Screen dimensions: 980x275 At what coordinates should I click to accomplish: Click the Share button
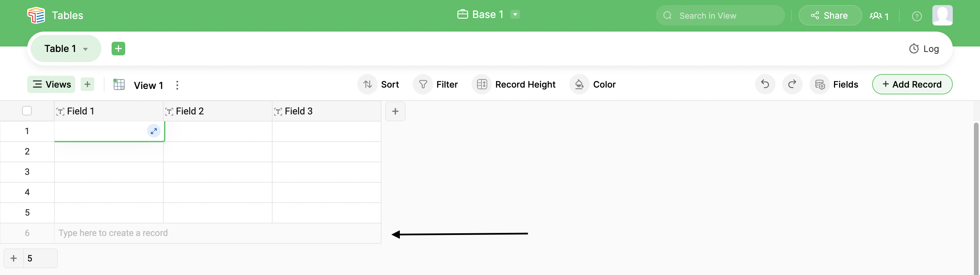[830, 16]
